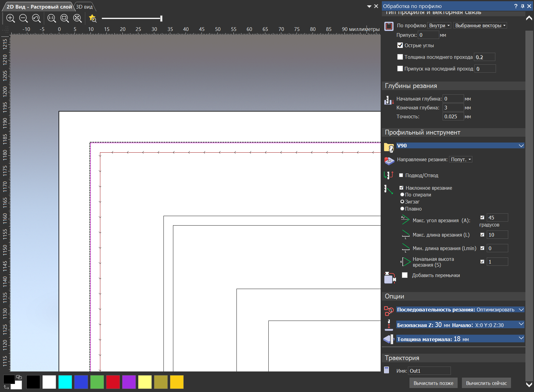Click the zoom out magnifier icon
Viewport: 534px width, 392px height.
[x=23, y=18]
